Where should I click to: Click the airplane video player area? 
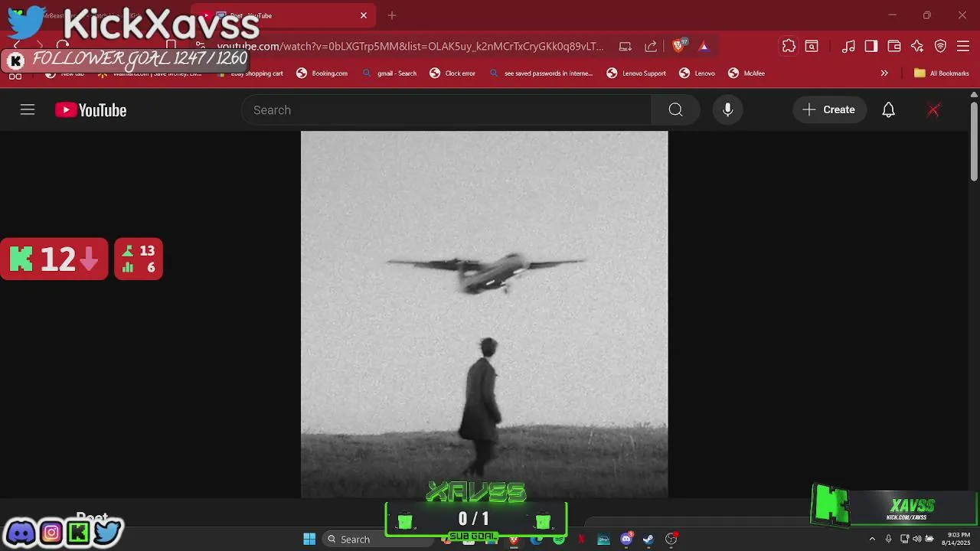coord(484,314)
